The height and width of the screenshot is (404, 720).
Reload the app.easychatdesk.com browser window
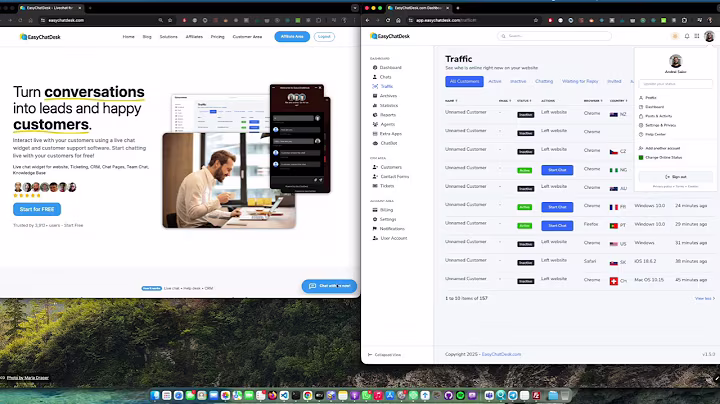click(x=388, y=20)
